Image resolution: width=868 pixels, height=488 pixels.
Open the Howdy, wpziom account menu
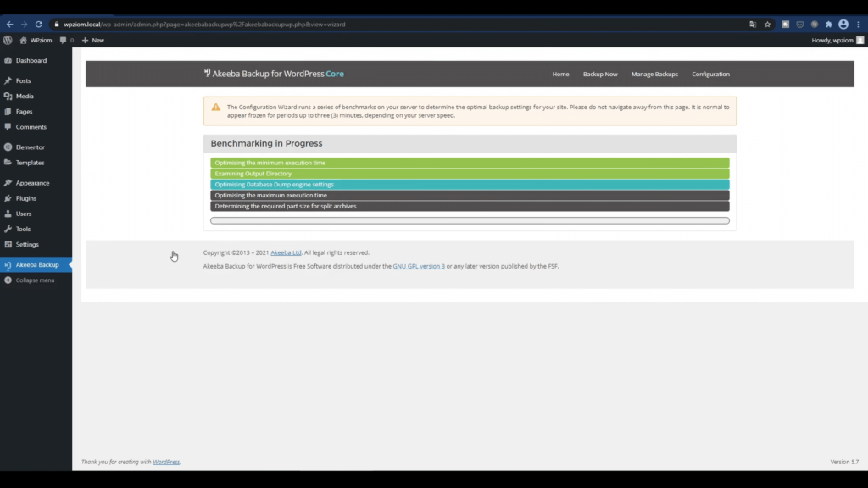[x=836, y=40]
